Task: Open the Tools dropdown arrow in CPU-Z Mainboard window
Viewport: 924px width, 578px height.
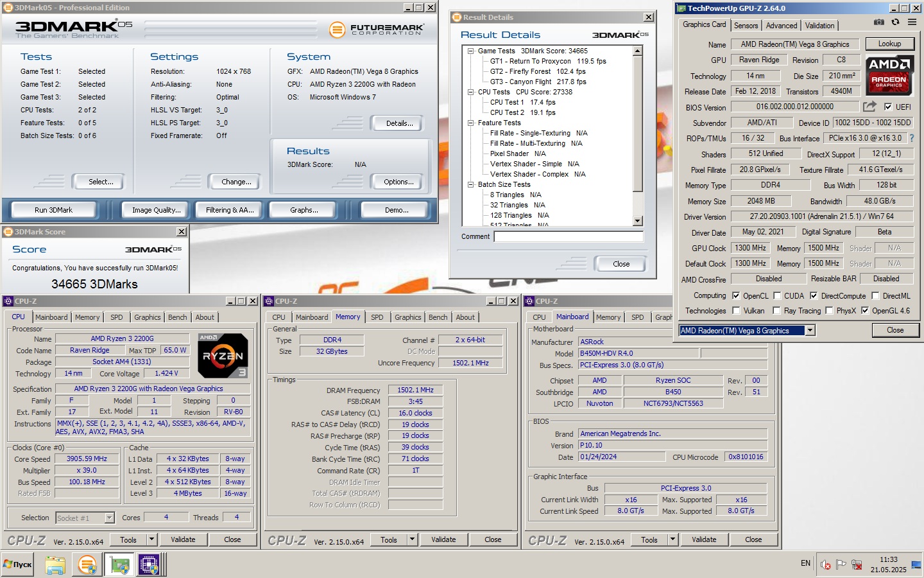Action: (x=672, y=539)
